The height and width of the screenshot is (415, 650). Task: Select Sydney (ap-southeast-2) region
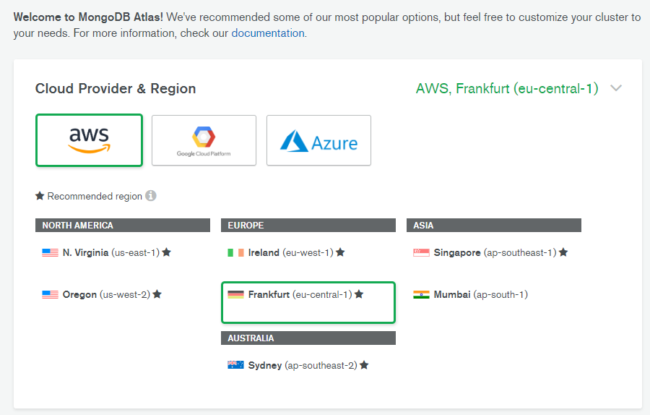pyautogui.click(x=298, y=365)
